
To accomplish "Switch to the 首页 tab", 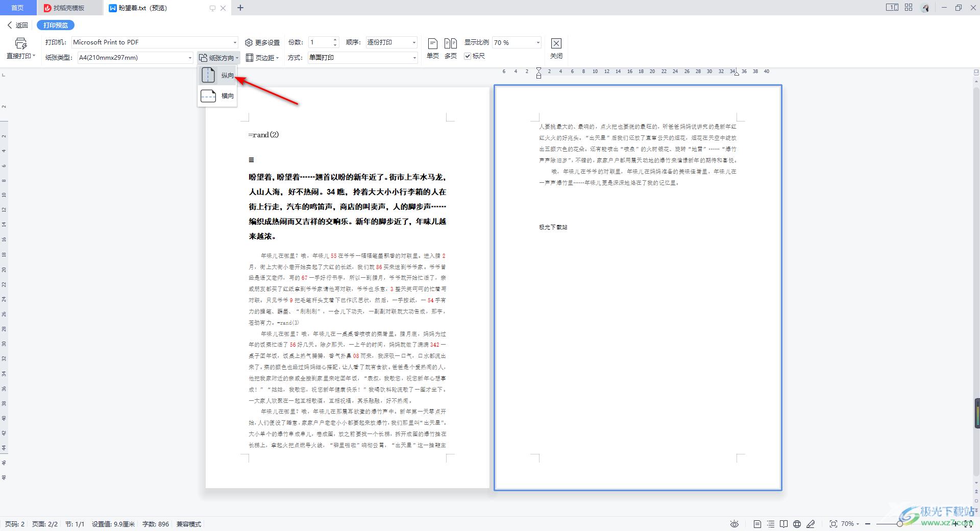I will tap(18, 8).
